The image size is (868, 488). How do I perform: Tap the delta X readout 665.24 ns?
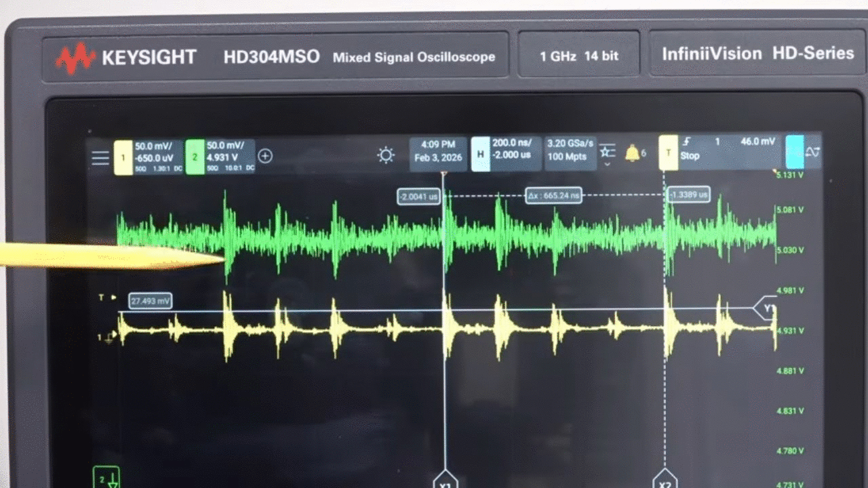pyautogui.click(x=554, y=197)
